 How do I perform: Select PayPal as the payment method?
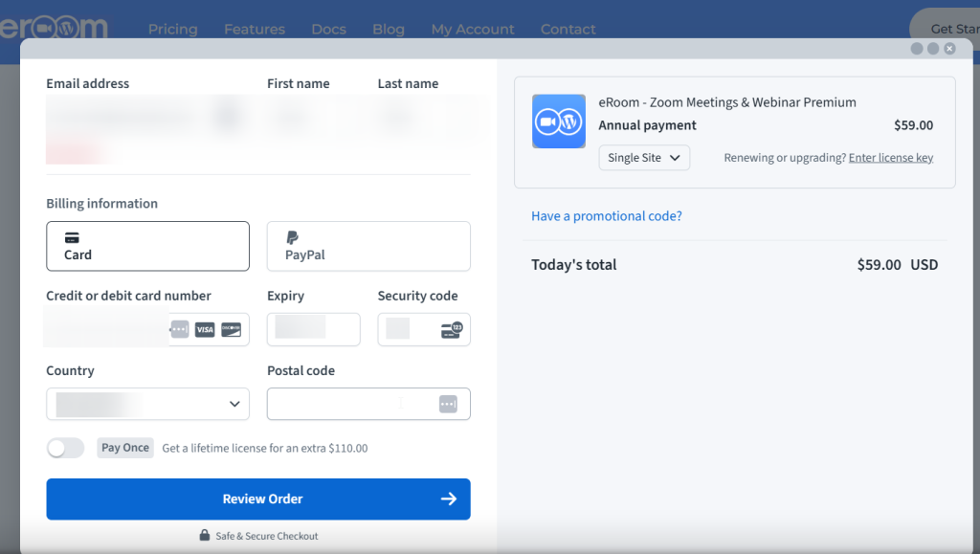tap(368, 246)
